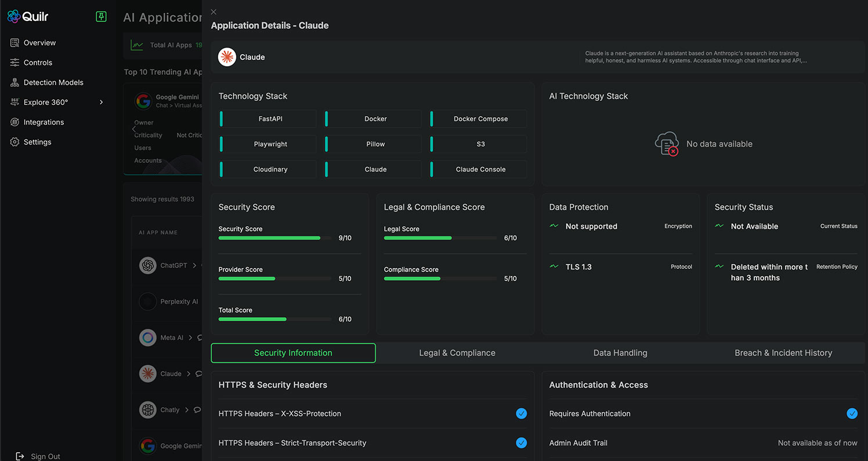Select the Docker Compose chip

(x=479, y=119)
